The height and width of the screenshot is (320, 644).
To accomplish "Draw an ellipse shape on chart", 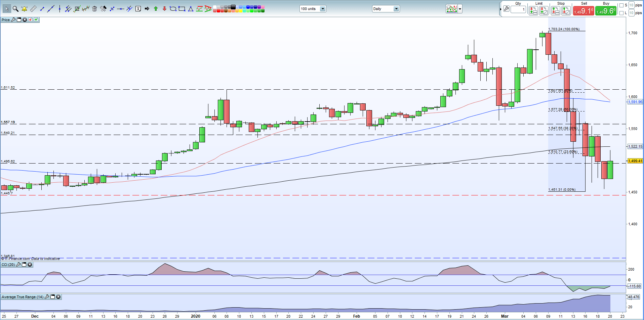I will [173, 9].
